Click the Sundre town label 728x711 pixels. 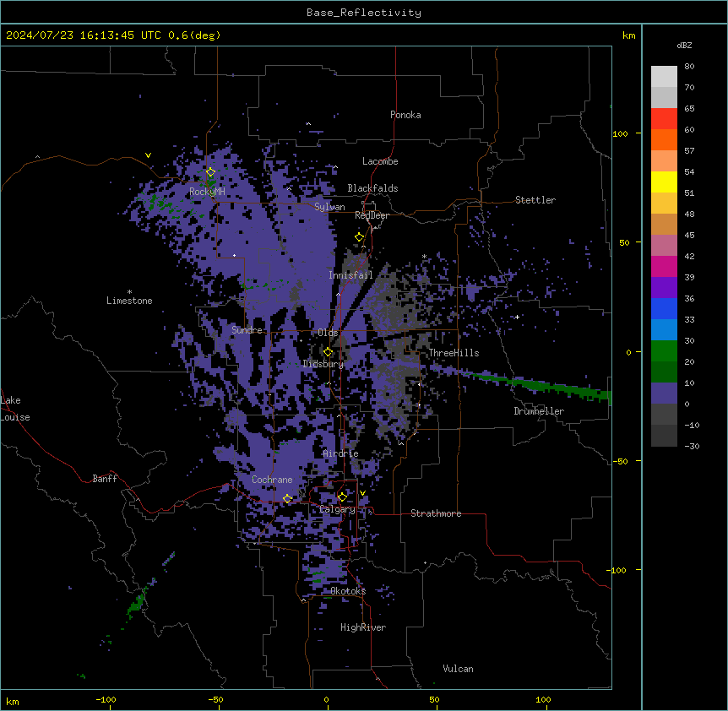tap(247, 330)
